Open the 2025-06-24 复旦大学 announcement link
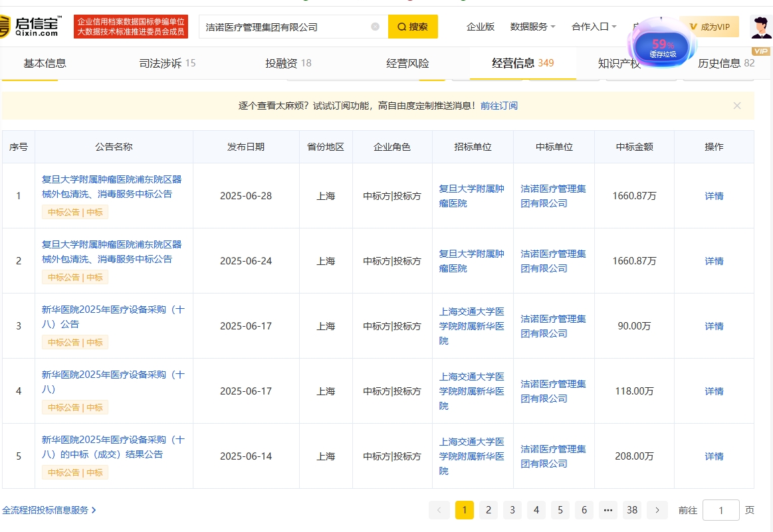The height and width of the screenshot is (532, 773). [x=112, y=252]
